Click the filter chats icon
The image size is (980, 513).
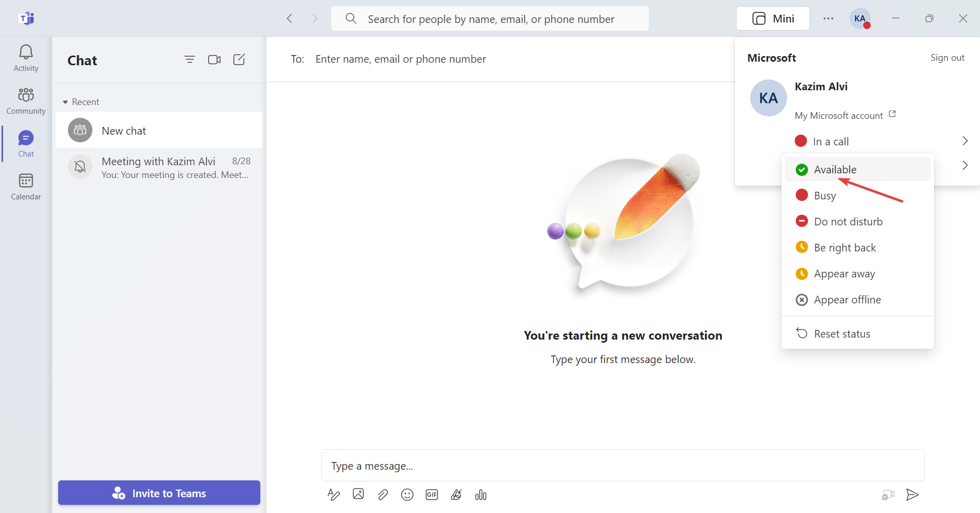pos(190,60)
